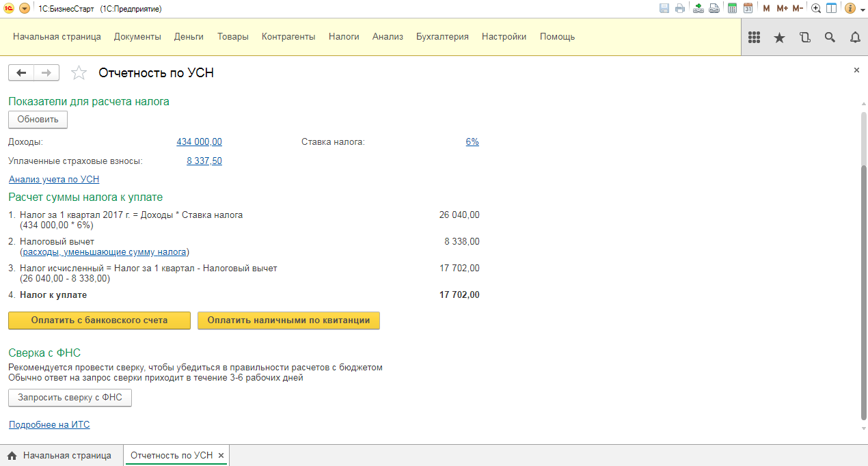Add this page to favorites using the outline star
Image resolution: width=868 pixels, height=466 pixels.
click(79, 73)
